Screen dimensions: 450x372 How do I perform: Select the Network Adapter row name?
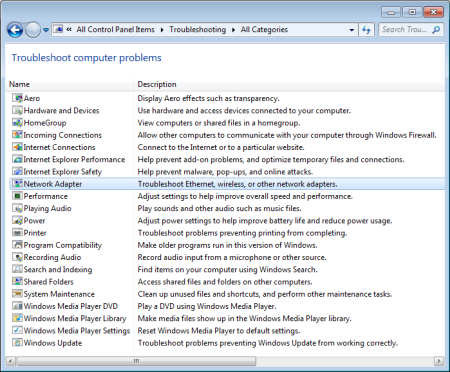point(53,184)
